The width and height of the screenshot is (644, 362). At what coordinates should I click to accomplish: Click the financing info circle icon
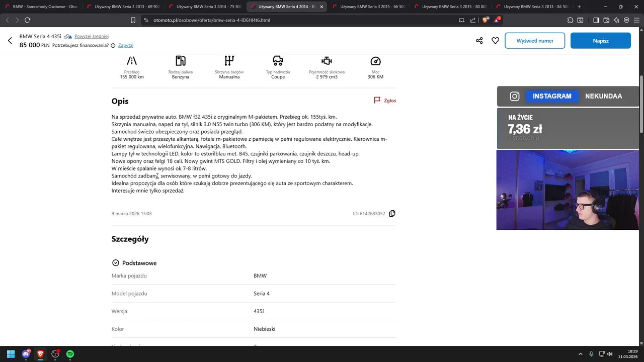113,45
